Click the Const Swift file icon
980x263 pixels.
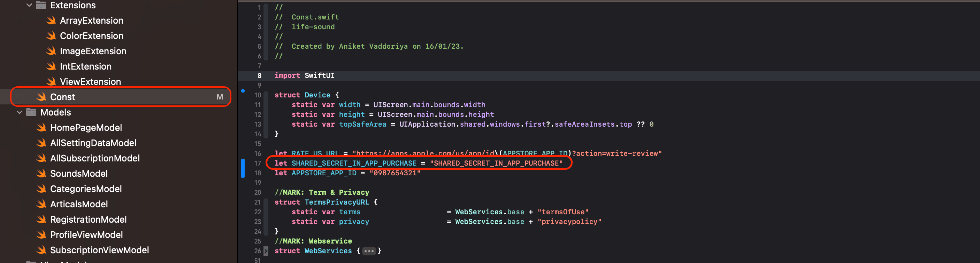coord(41,97)
